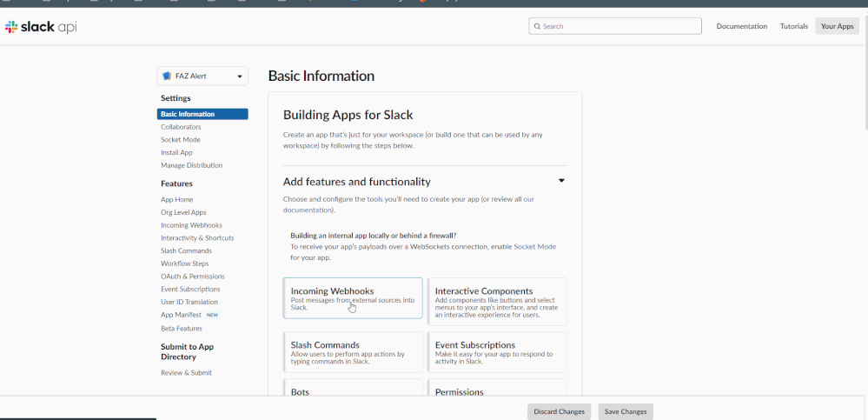Open App Manifest page

tap(181, 315)
